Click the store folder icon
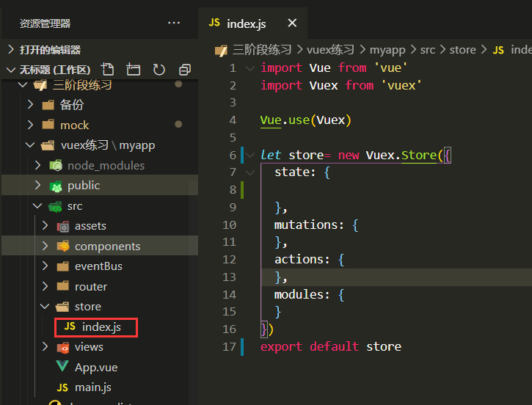Viewport: 532px width, 405px height. point(62,307)
